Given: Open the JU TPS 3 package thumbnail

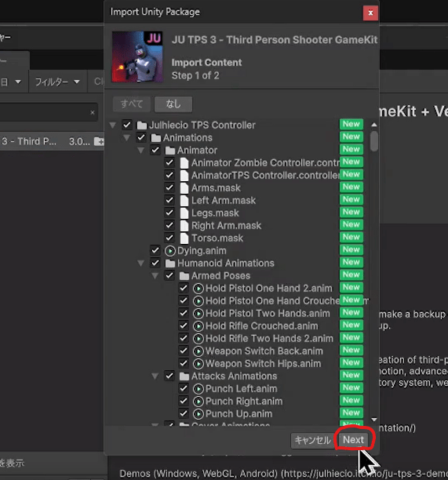Looking at the screenshot, I should point(137,57).
